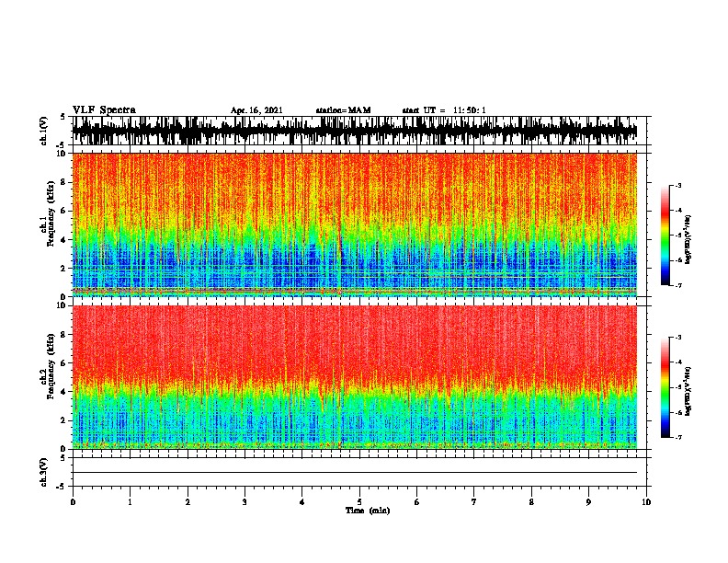Click the "VLF Spectra" plot title
Image resolution: width=728 pixels, height=563 pixels.
tap(104, 110)
